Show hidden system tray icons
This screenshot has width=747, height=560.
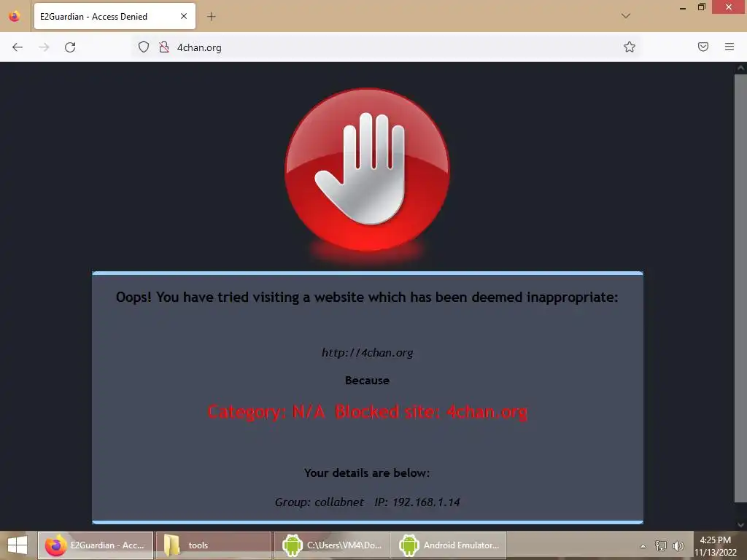643,545
